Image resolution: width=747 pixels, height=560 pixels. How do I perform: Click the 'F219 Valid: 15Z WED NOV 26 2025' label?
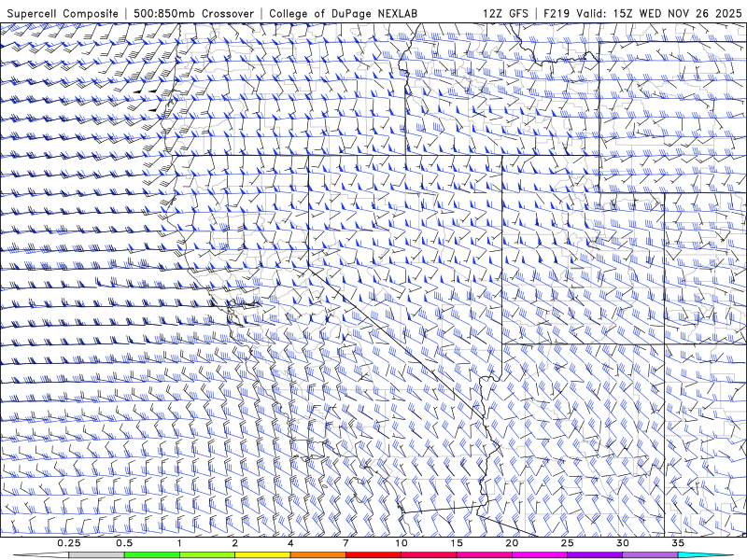click(x=643, y=13)
